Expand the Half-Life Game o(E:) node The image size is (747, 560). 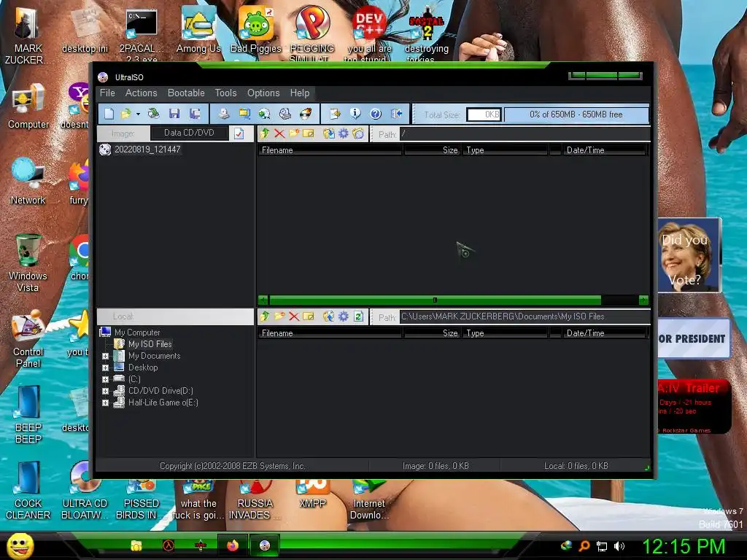105,402
